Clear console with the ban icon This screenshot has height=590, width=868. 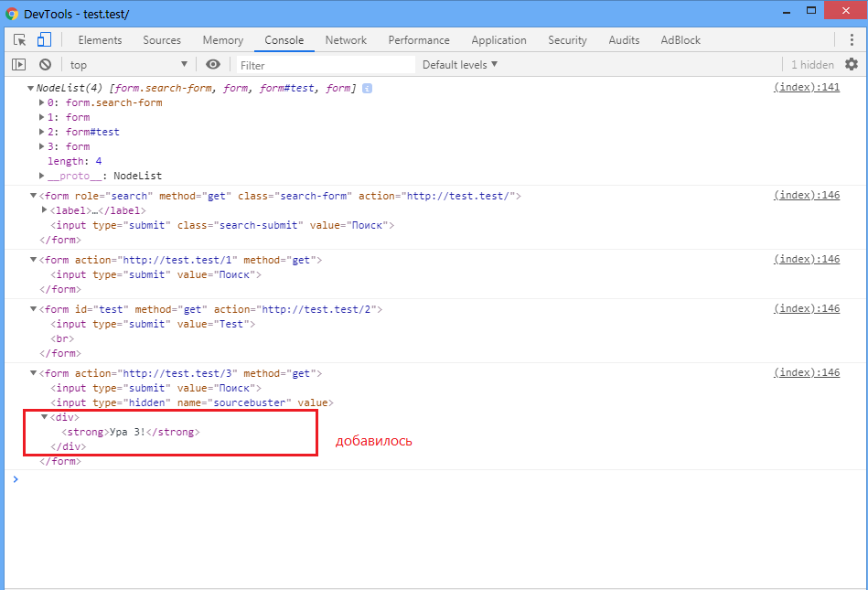pyautogui.click(x=46, y=65)
